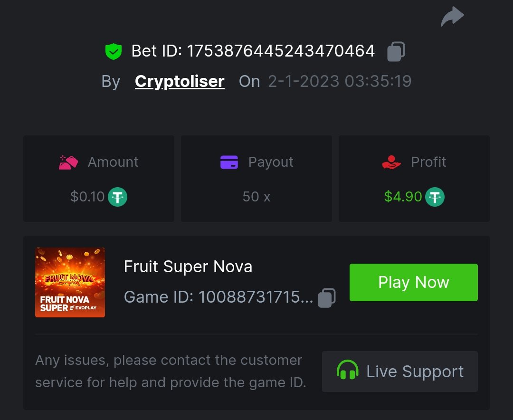Click the Tether coin beside $4.90
Screen dimensions: 513x420
tap(435, 197)
